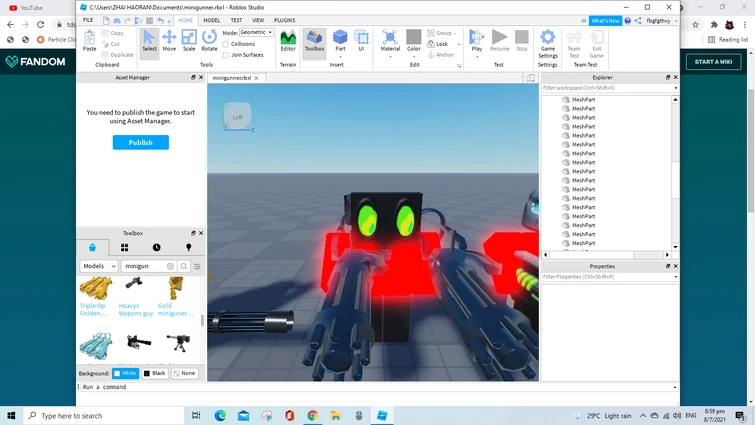Set Toolbox background to White
This screenshot has height=425, width=755.
pos(125,373)
